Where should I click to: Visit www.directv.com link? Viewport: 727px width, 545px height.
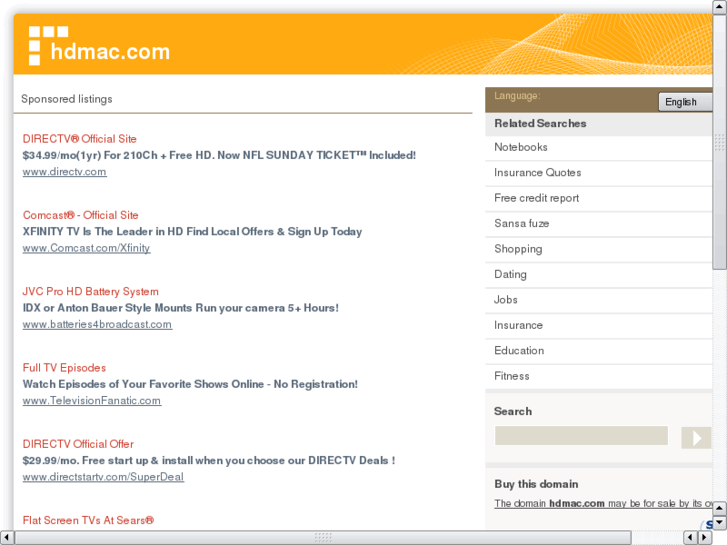64,172
